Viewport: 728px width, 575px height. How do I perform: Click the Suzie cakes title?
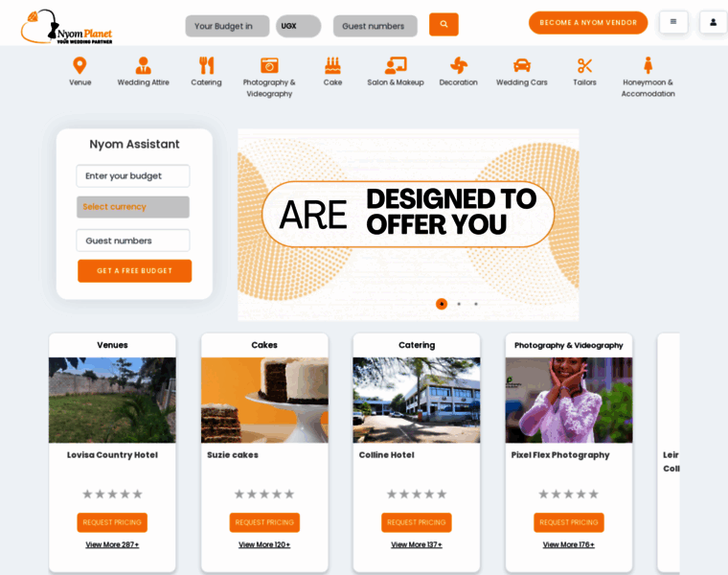pyautogui.click(x=232, y=454)
